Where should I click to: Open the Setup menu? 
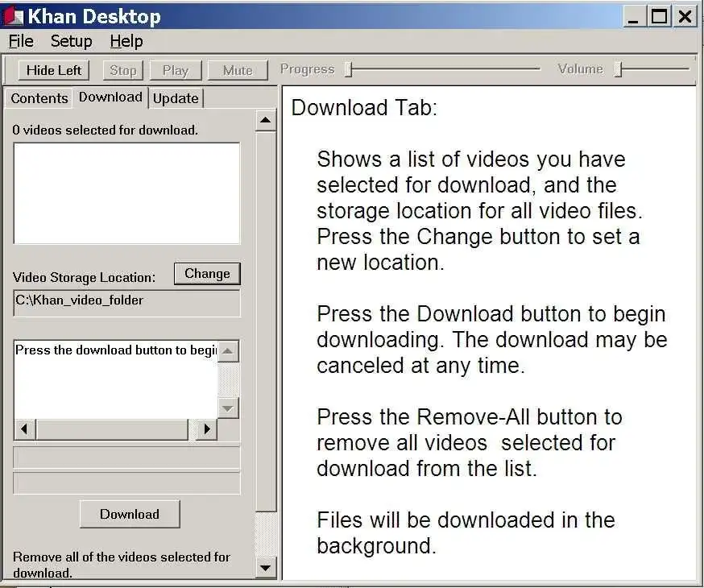(x=72, y=41)
